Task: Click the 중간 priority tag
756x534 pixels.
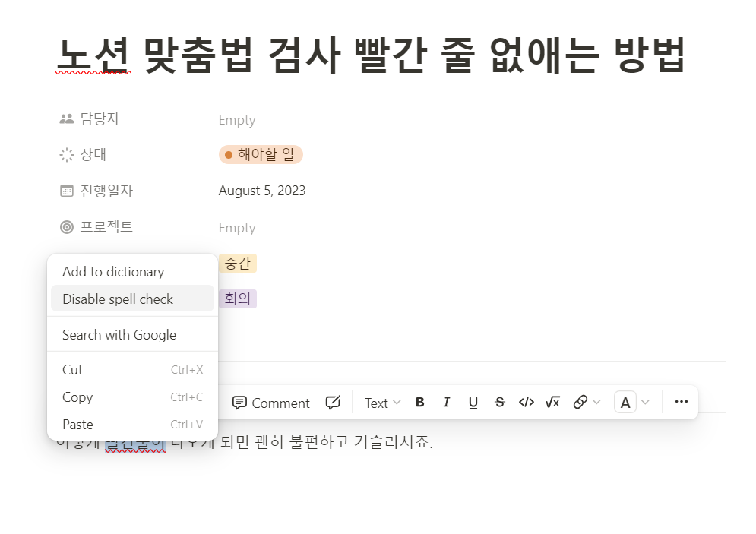Action: pos(238,263)
